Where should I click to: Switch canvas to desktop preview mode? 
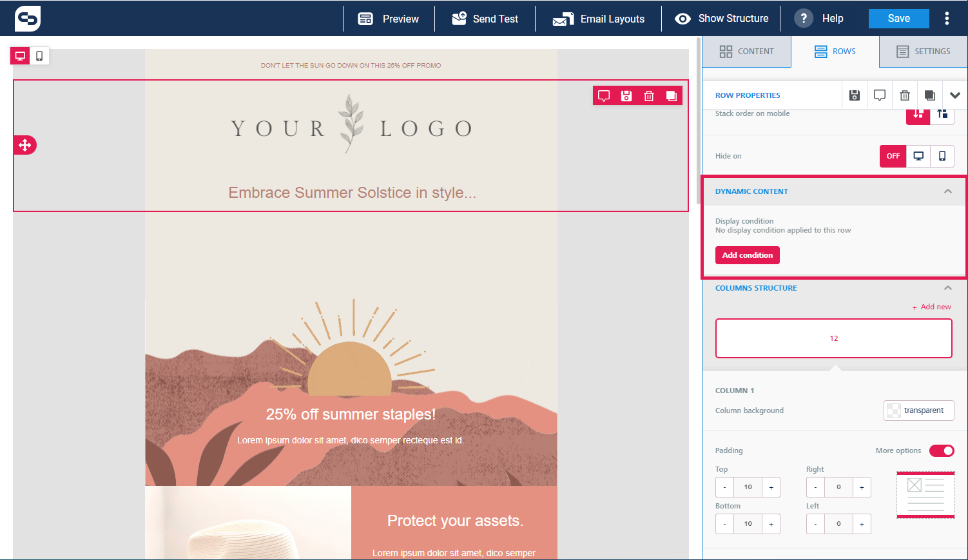[x=20, y=56]
